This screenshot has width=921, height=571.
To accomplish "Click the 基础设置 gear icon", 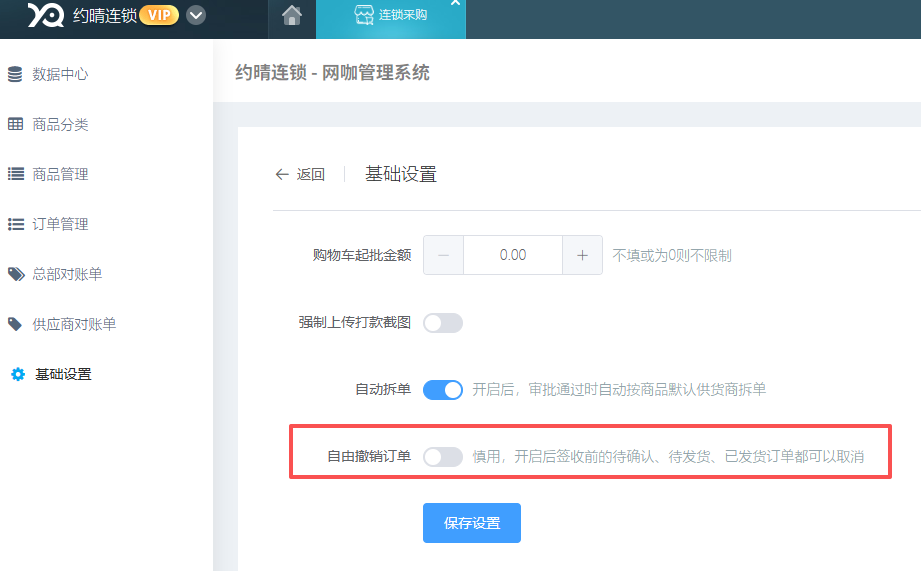I will 18,374.
